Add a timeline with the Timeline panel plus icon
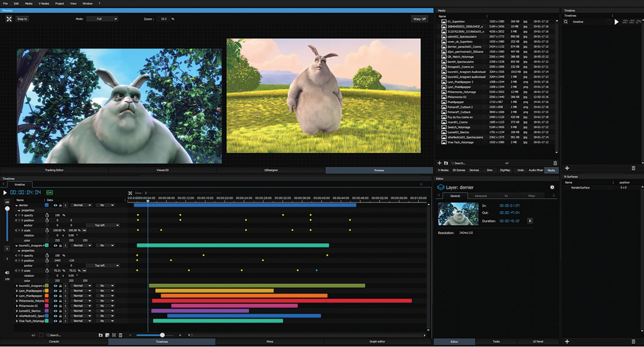Viewport: 644px width, 347px height. [567, 168]
